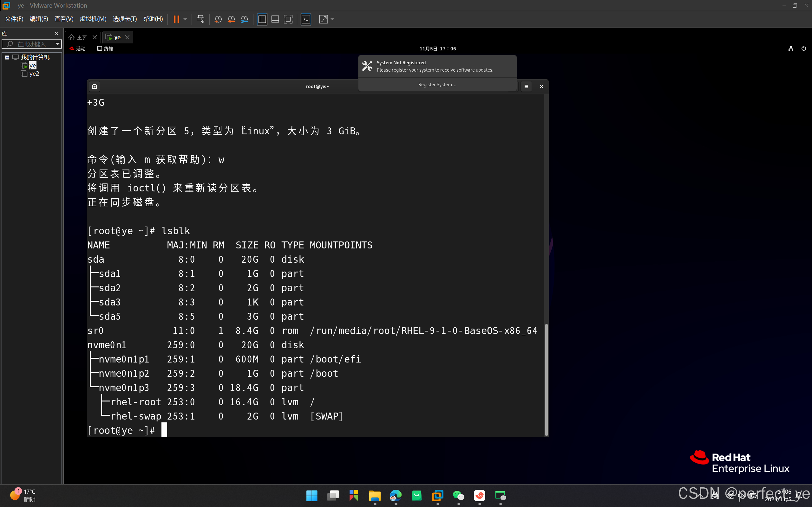Viewport: 812px width, 507px height.
Task: Click the orange Suspend VM pause icon
Action: point(176,19)
